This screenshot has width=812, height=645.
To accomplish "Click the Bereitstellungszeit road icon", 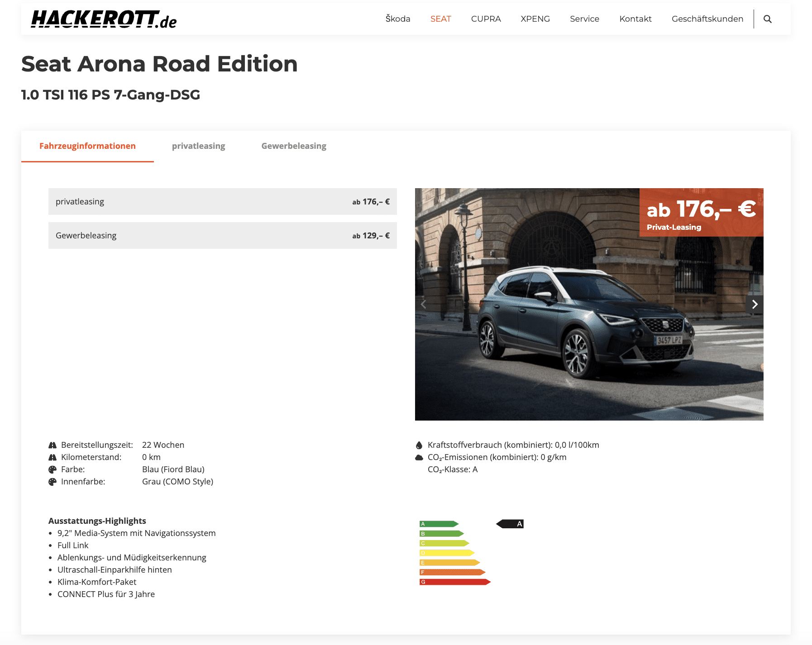I will (53, 445).
